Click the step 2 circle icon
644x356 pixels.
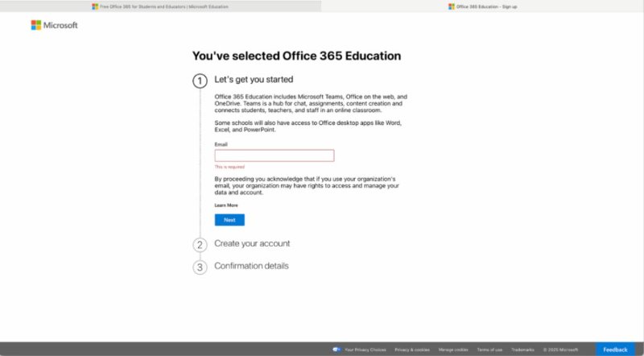[200, 245]
